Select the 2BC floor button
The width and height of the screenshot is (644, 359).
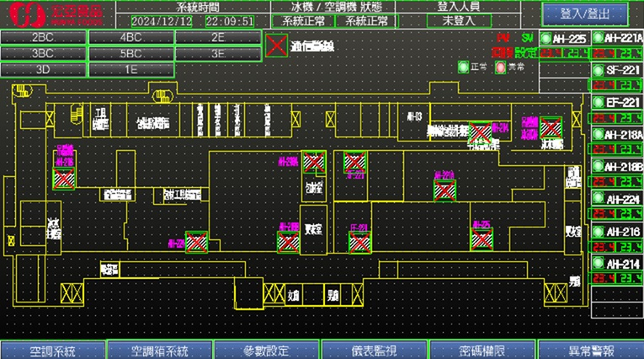click(x=43, y=38)
